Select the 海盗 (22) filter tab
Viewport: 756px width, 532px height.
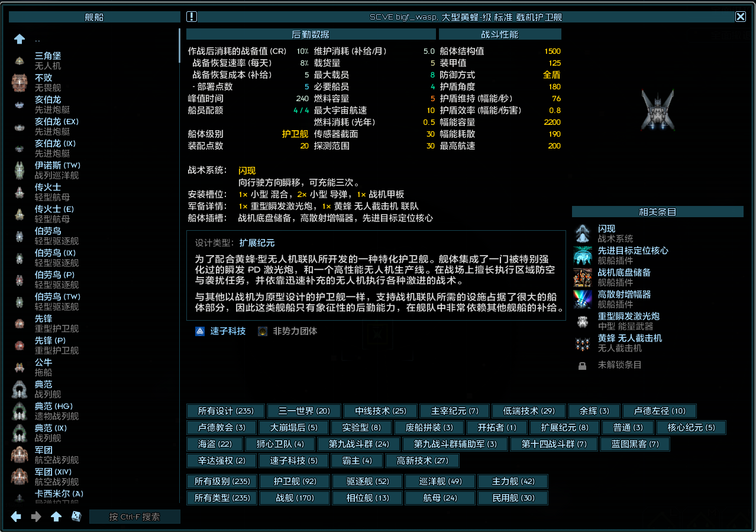(x=215, y=444)
